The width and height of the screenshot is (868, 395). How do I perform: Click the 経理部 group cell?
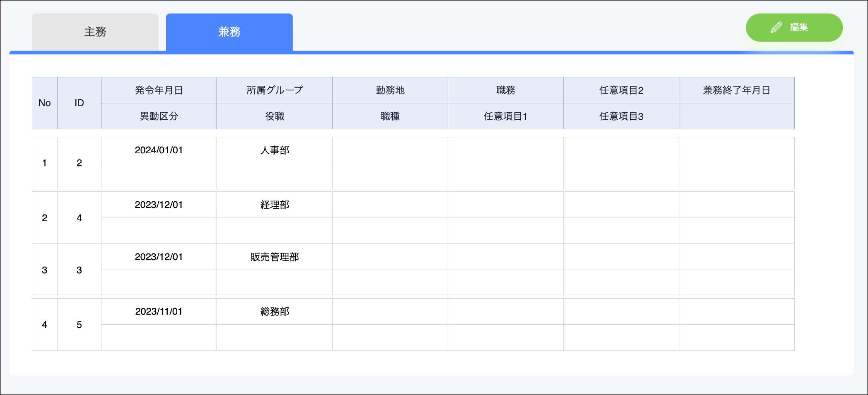click(274, 205)
